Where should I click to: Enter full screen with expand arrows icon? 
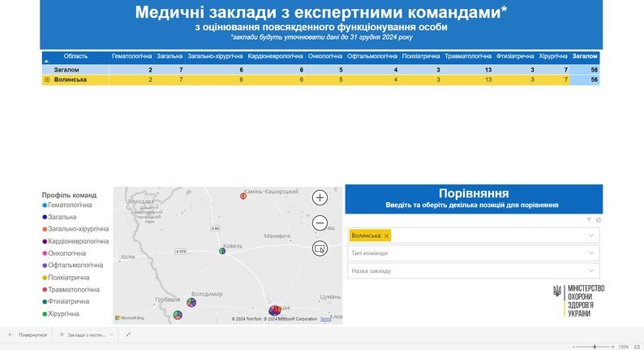click(x=128, y=335)
